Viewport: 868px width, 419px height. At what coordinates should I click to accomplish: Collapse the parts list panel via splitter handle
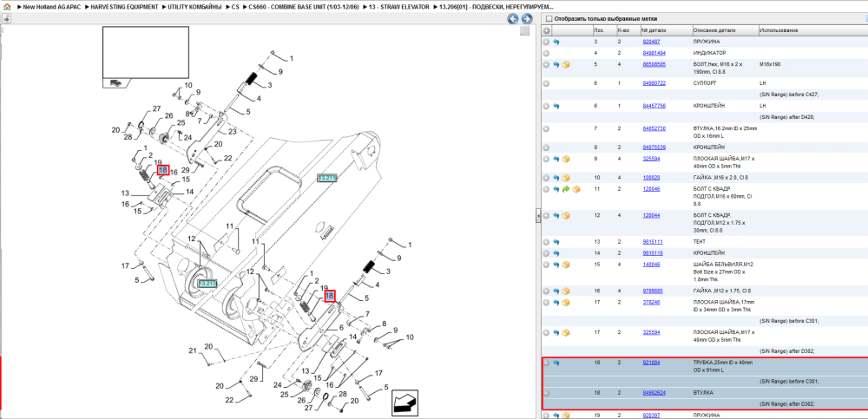click(x=537, y=216)
